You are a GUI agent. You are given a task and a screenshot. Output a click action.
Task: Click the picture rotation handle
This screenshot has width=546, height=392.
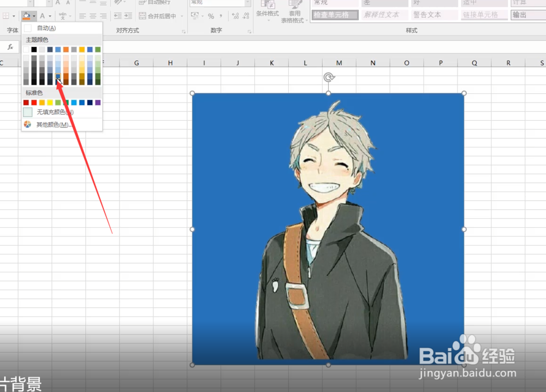click(x=329, y=78)
